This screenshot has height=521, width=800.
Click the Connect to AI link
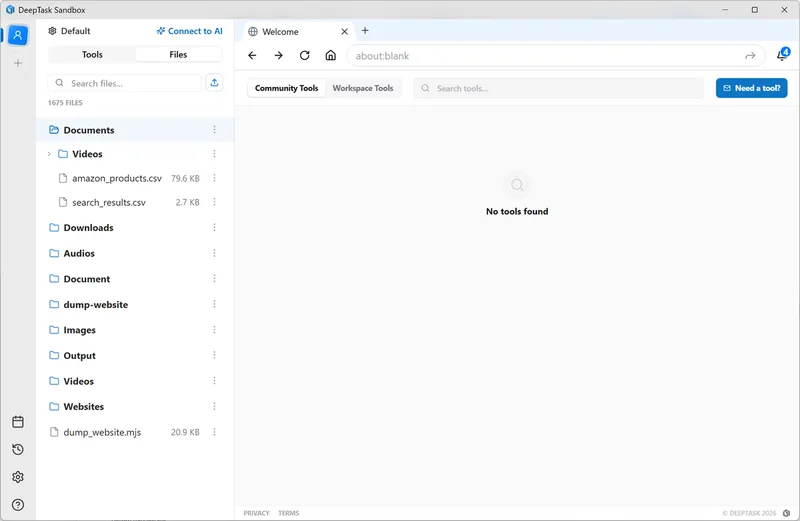[190, 31]
